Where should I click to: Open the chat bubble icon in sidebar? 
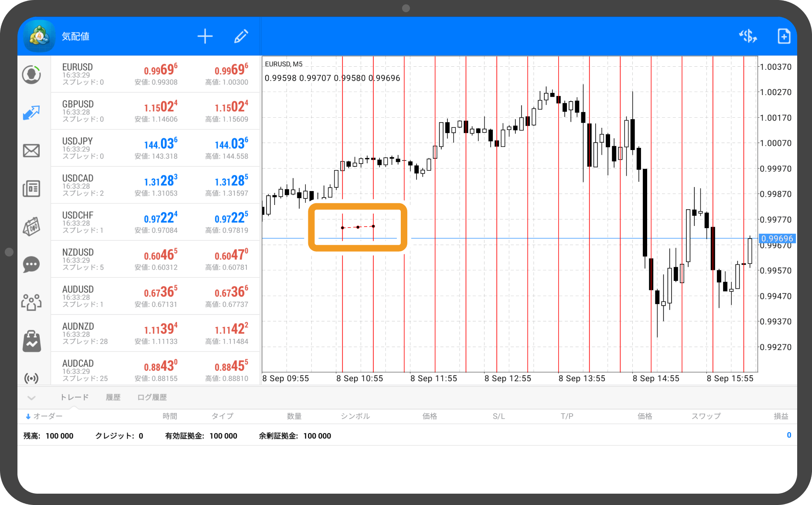pos(31,264)
